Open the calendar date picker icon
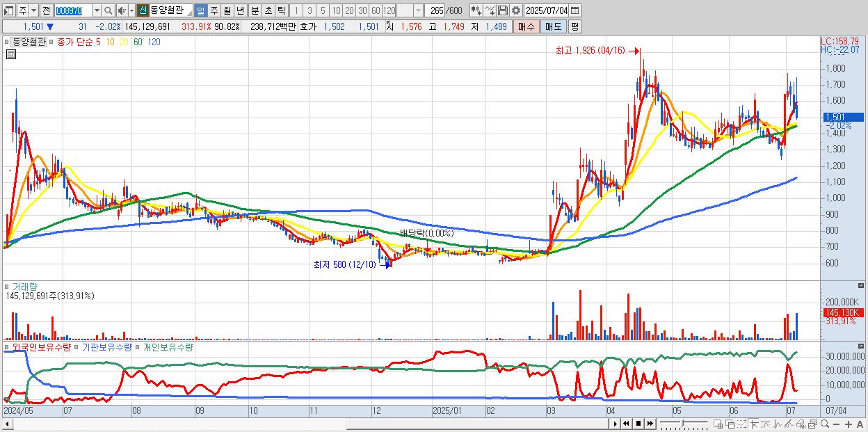The height and width of the screenshot is (432, 868). [x=575, y=11]
